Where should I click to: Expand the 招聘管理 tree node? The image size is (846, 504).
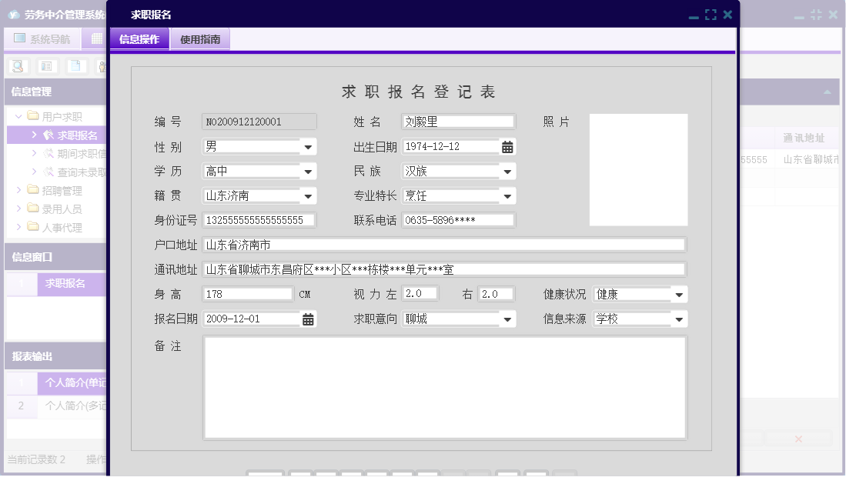(x=18, y=190)
